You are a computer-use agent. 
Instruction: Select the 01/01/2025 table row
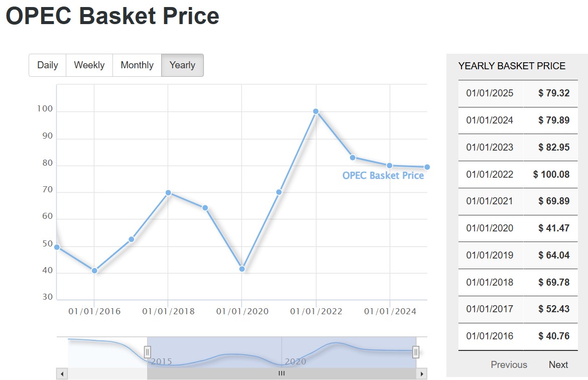click(x=518, y=93)
